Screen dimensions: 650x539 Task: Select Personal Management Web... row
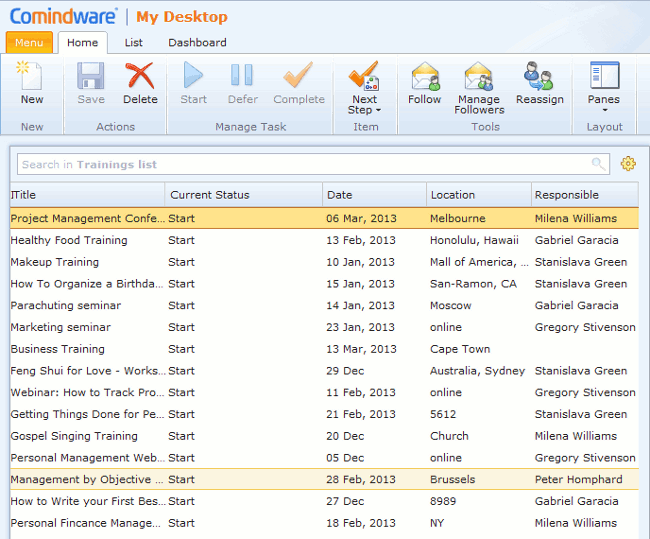coord(324,457)
